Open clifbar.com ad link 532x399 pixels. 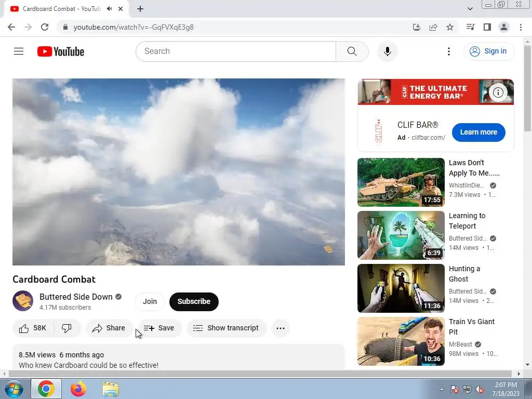click(x=428, y=137)
